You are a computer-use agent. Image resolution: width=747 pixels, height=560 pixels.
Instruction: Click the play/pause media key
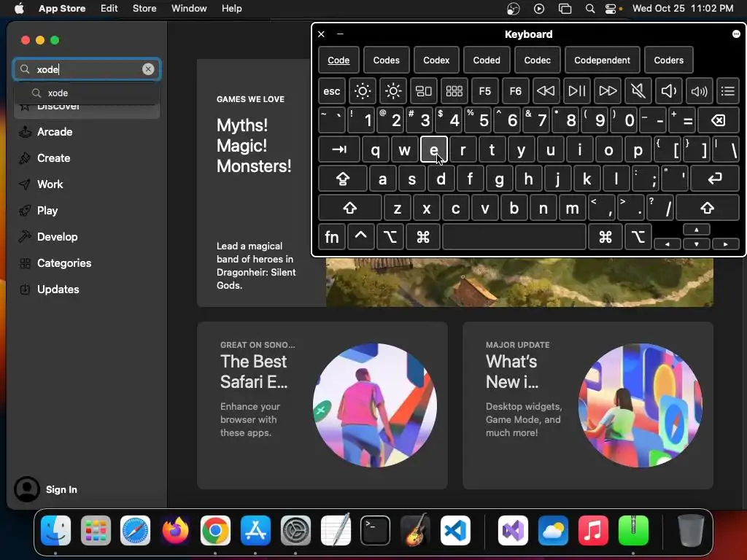pyautogui.click(x=576, y=91)
